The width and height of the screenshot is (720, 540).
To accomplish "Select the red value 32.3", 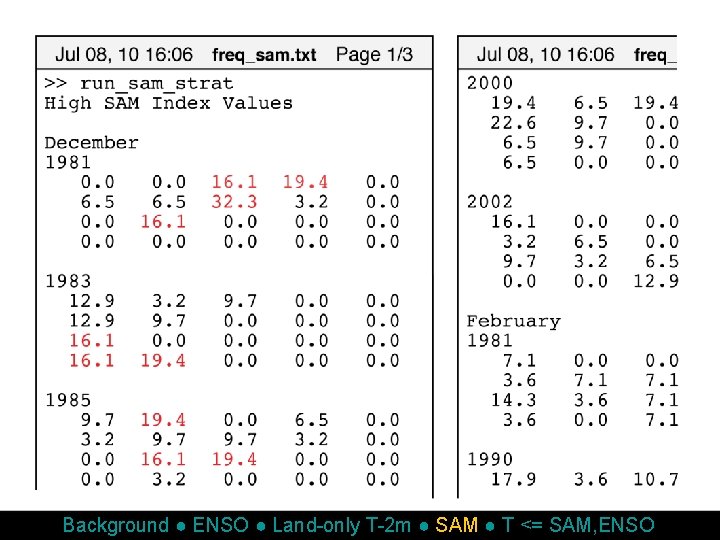I will point(234,202).
